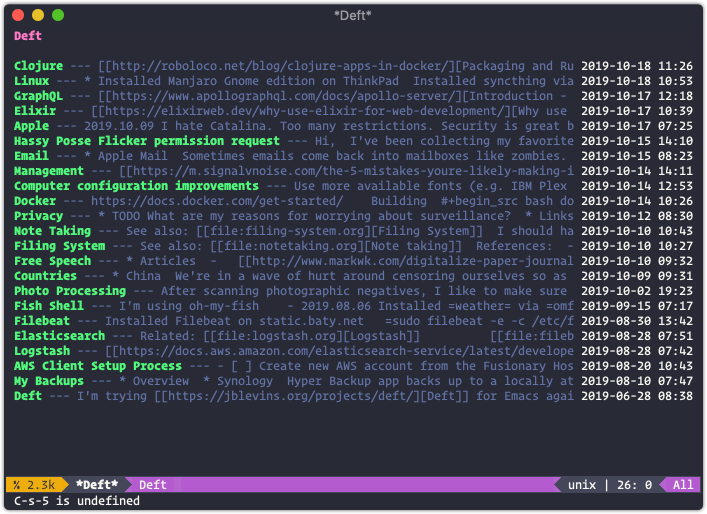707x514 pixels.
Task: Click the 2019-10-14 14:11 timestamp
Action: click(x=637, y=171)
